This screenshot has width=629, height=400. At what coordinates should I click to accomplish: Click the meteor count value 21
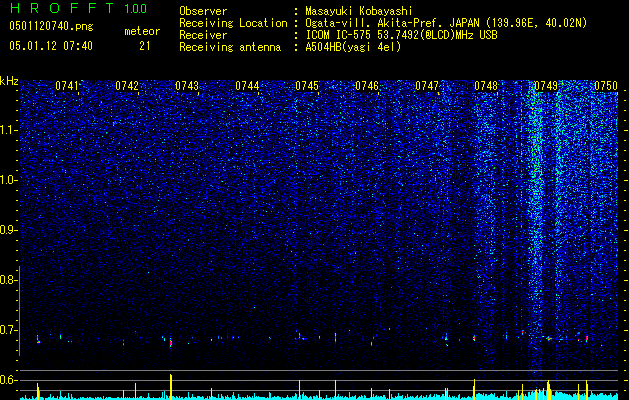pyautogui.click(x=145, y=46)
